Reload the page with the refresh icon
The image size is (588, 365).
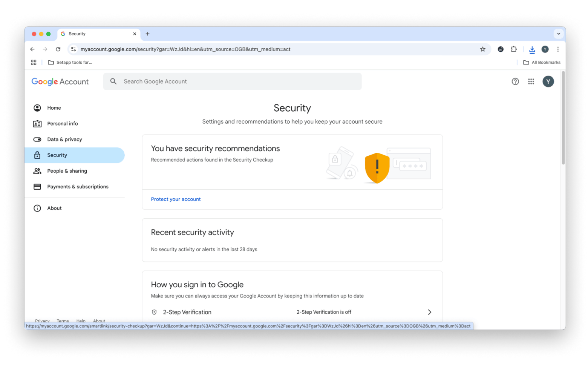[x=58, y=49]
